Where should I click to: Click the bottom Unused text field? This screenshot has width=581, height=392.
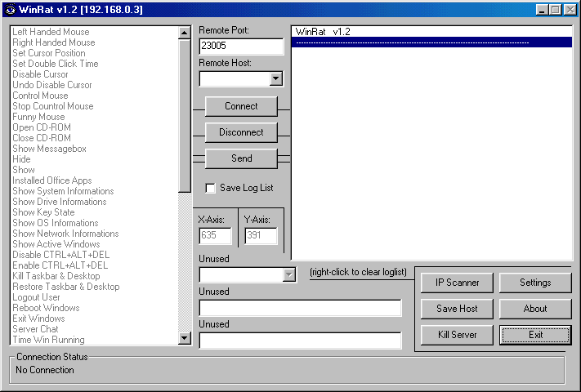300,341
